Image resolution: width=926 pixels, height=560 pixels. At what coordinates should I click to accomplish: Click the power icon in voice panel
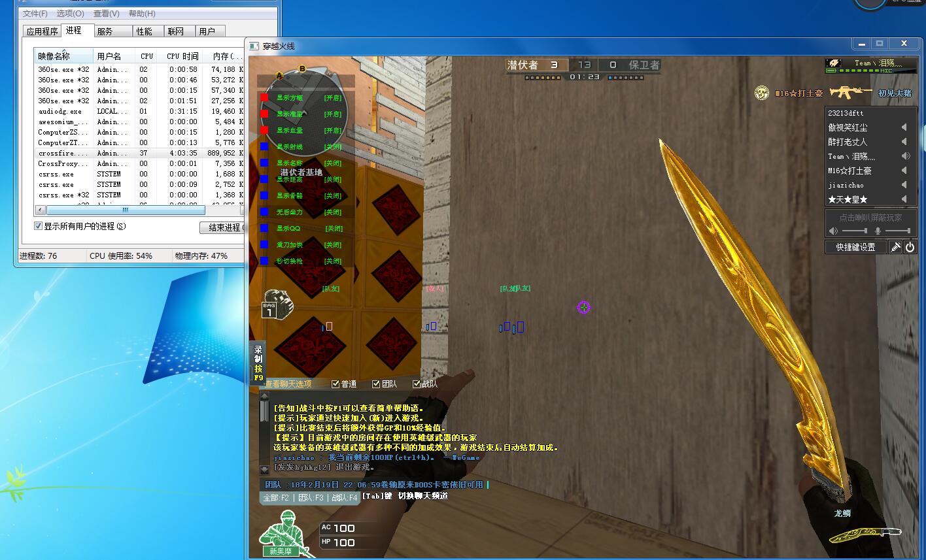click(910, 247)
